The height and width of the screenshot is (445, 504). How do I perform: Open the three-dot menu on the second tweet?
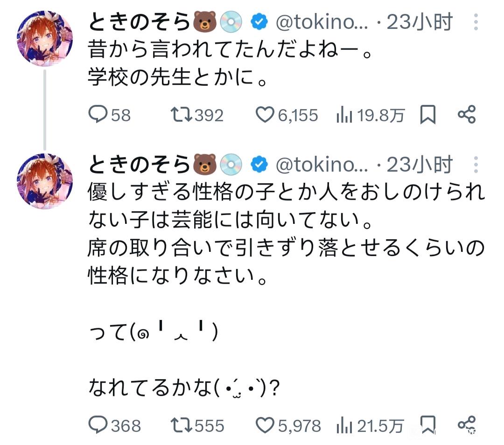(476, 165)
